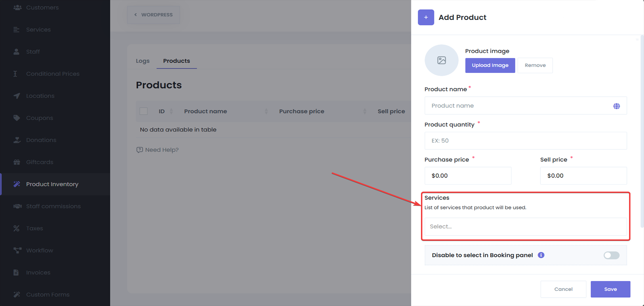Open the Products tab
The image size is (644, 306).
tap(176, 61)
